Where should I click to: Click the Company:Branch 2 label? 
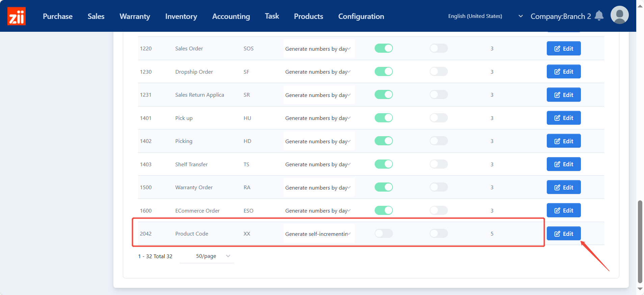point(561,16)
